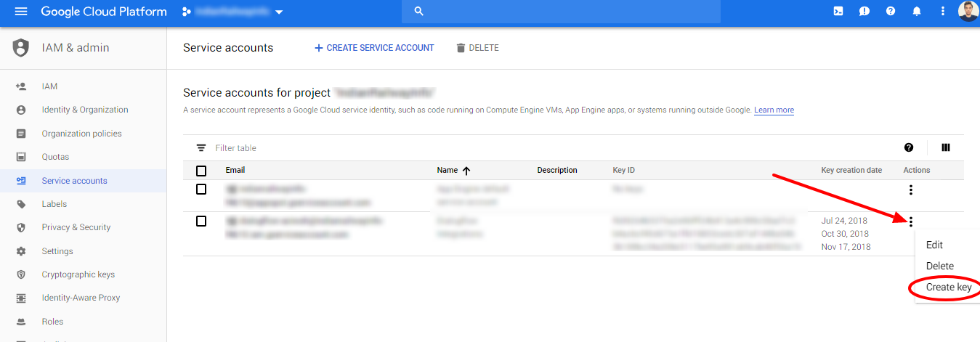Image resolution: width=980 pixels, height=342 pixels.
Task: Check the second service account row checkbox
Action: (x=201, y=221)
